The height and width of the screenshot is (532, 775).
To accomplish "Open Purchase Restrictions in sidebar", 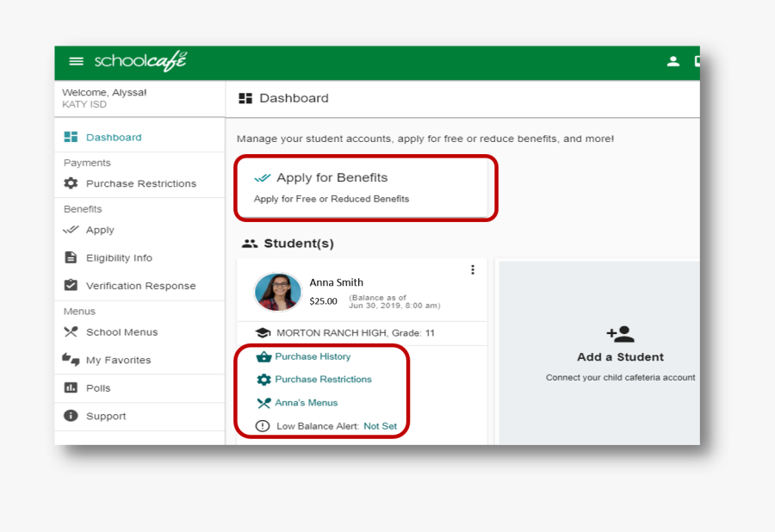I will click(140, 183).
